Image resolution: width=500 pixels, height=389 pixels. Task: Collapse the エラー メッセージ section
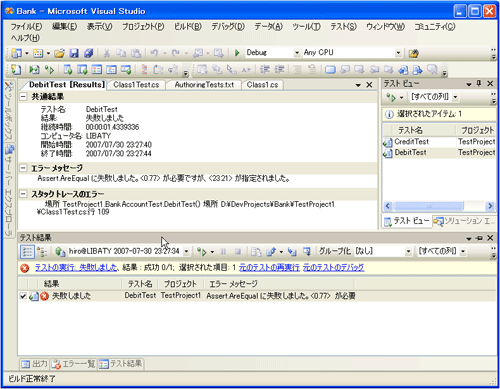point(23,168)
